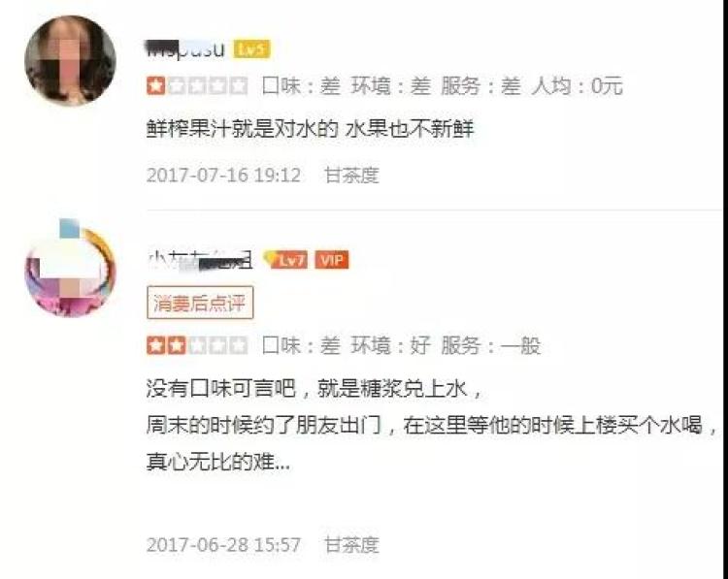Click the orange Lv7 level badge
The width and height of the screenshot is (728, 579).
(285, 260)
